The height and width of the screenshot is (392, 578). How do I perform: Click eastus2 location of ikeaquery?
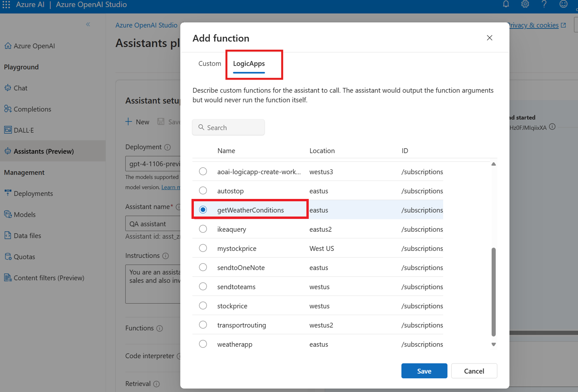(x=320, y=229)
